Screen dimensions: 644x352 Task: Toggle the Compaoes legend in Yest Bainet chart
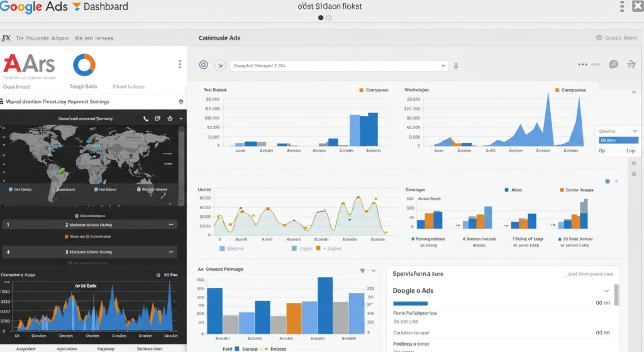tap(374, 90)
